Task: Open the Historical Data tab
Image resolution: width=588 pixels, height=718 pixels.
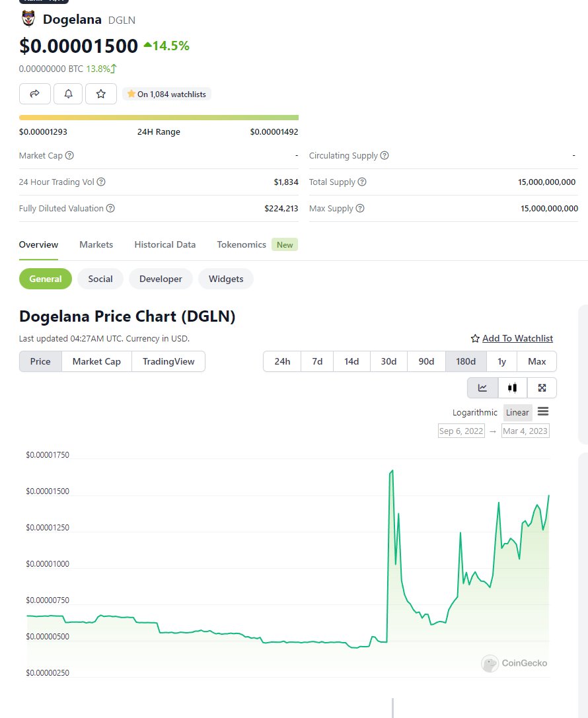Action: point(165,244)
